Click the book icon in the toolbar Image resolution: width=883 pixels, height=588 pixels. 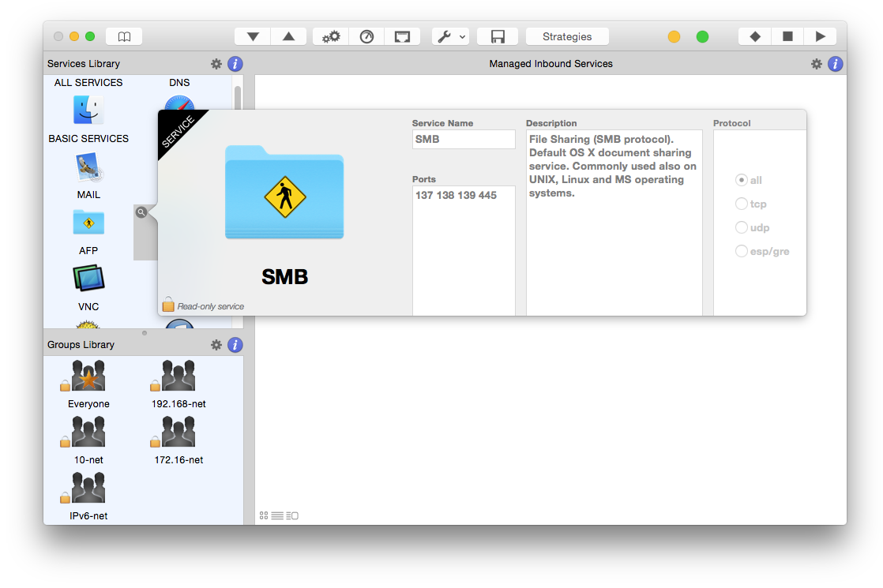(124, 36)
